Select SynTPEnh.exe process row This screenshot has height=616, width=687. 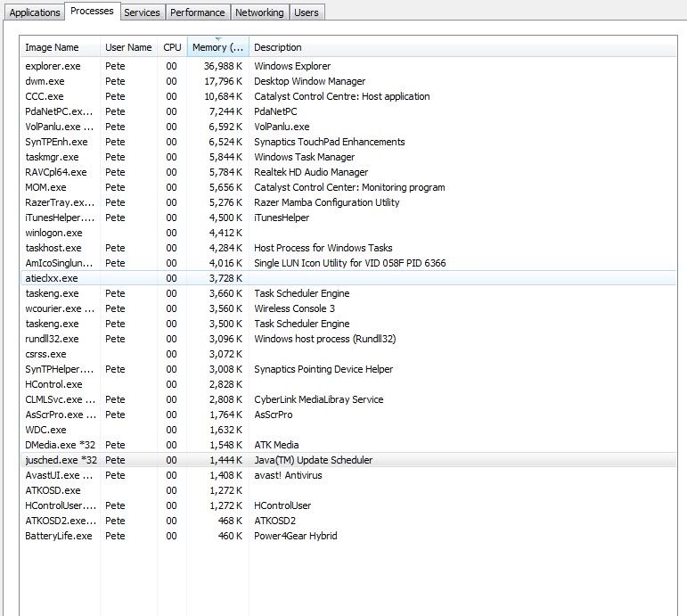pyautogui.click(x=348, y=142)
